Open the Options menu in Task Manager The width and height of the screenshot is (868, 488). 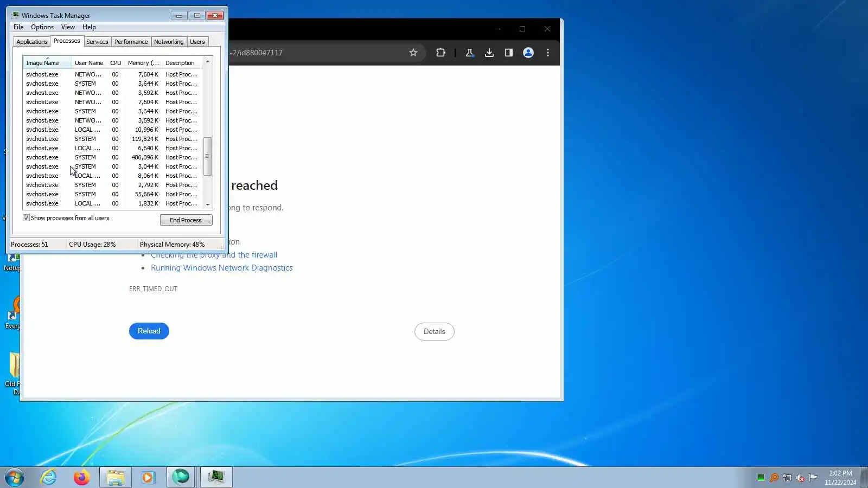(x=42, y=27)
